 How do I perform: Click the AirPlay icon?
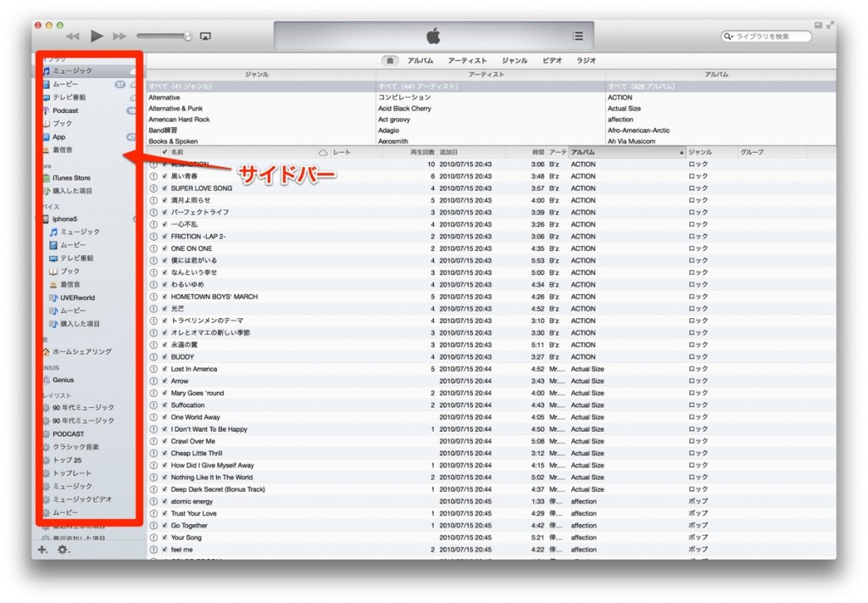click(x=205, y=36)
